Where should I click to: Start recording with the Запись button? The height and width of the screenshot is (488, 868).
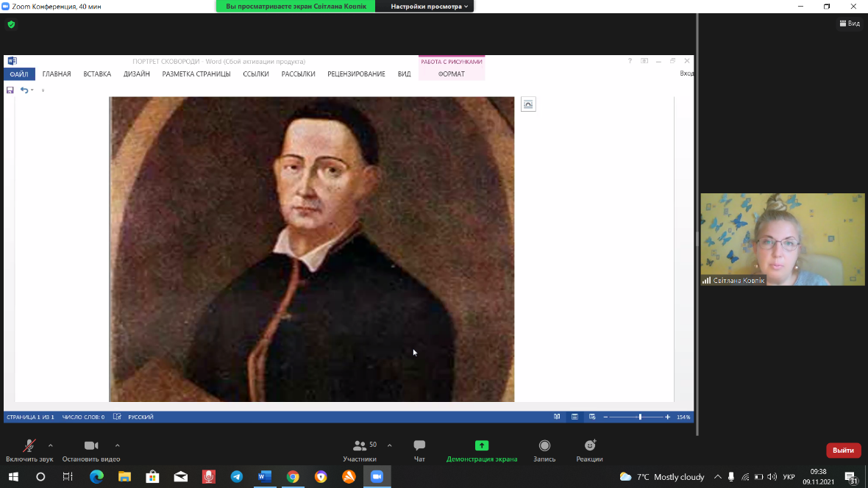tap(544, 450)
